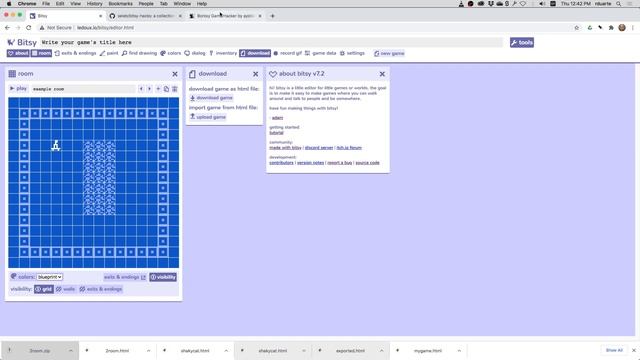This screenshot has width=640, height=360.
Task: Open the record gif panel
Action: tap(288, 53)
